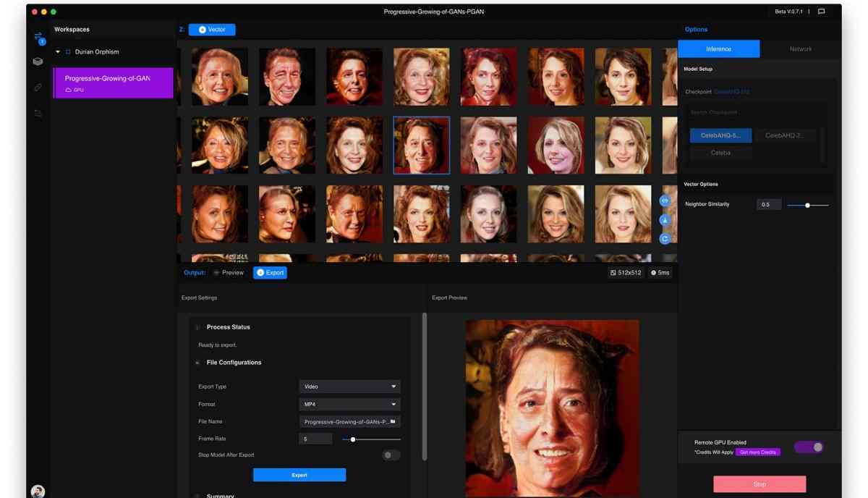Viewport: 868px width, 498px height.
Task: Click the 5ms timing badge
Action: coord(660,273)
